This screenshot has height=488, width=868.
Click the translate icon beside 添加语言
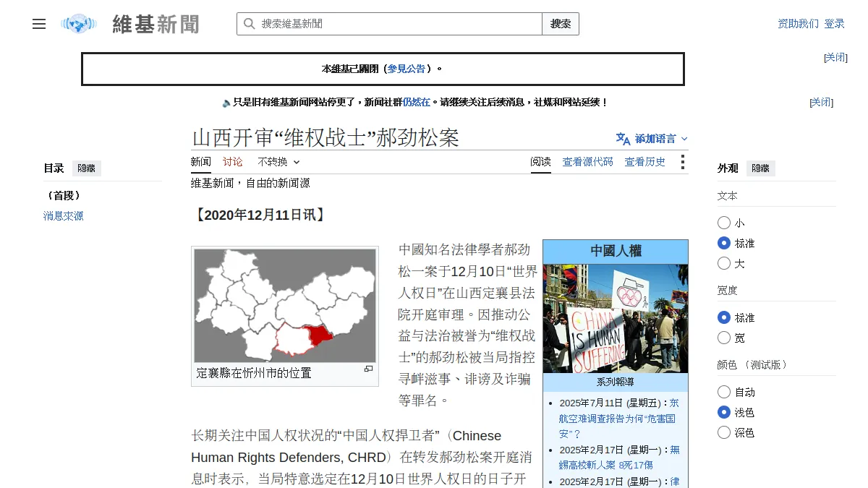pyautogui.click(x=623, y=139)
